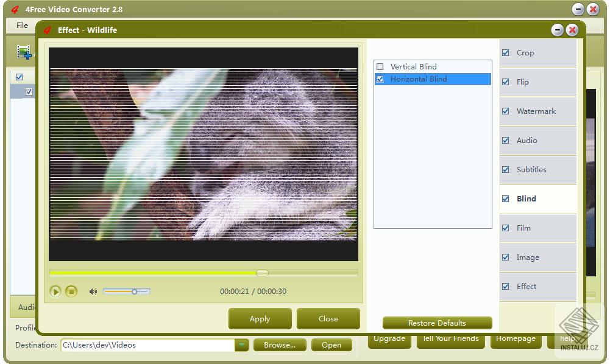Open the destination path dropdown
The image size is (610, 364).
coord(241,345)
